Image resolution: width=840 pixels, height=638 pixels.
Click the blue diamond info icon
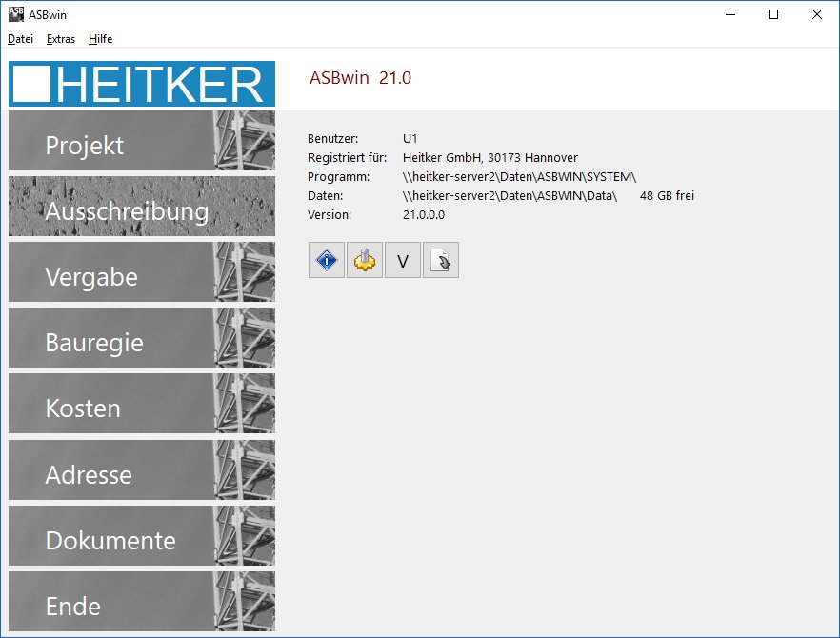pyautogui.click(x=327, y=260)
